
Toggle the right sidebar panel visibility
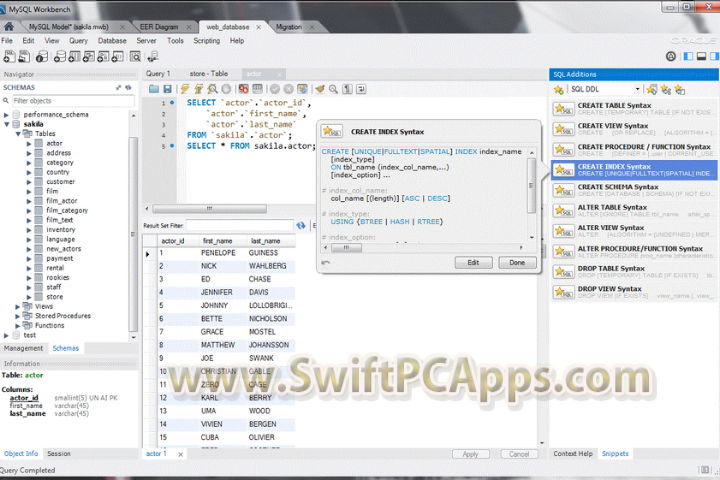click(714, 56)
